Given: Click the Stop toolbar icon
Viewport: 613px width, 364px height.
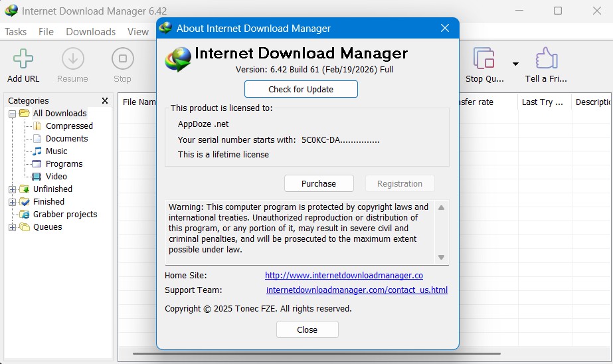Looking at the screenshot, I should coord(122,58).
